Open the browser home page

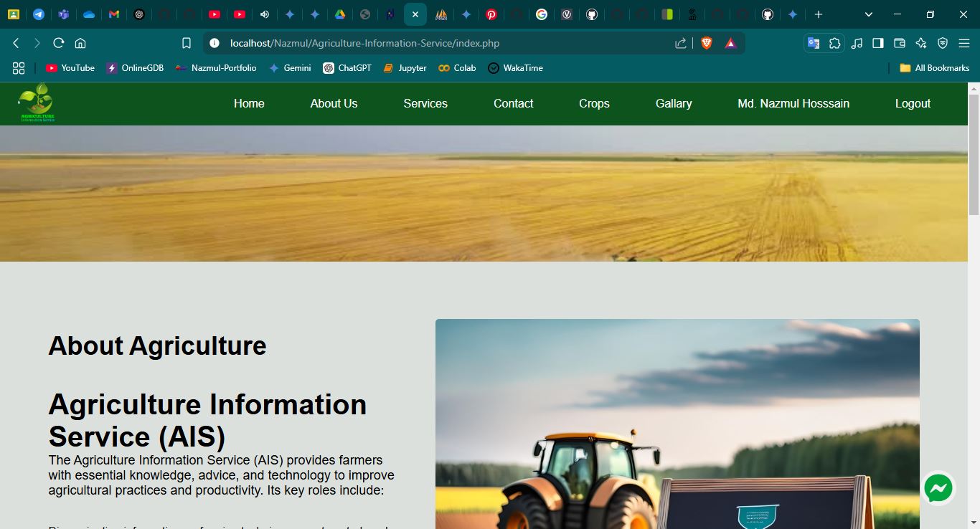pos(80,43)
